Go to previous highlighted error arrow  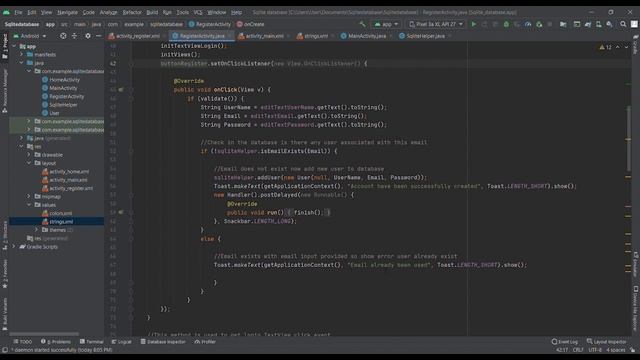point(618,47)
